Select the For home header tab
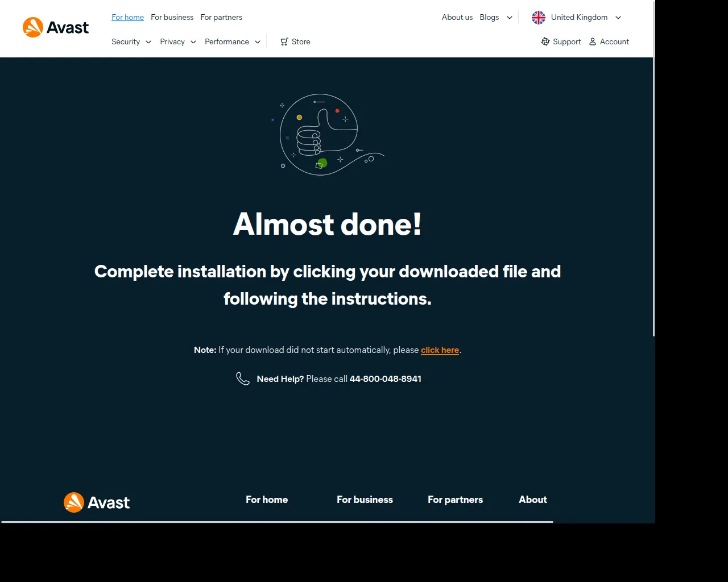 (127, 17)
